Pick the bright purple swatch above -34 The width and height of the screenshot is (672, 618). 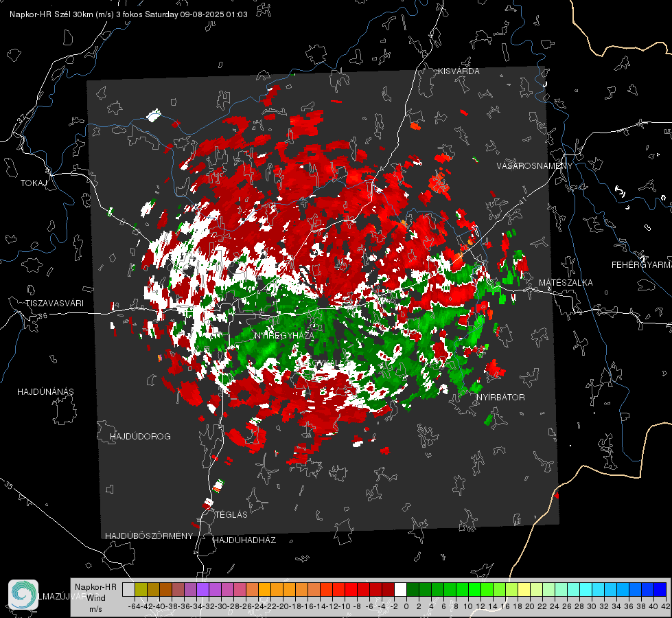202,589
